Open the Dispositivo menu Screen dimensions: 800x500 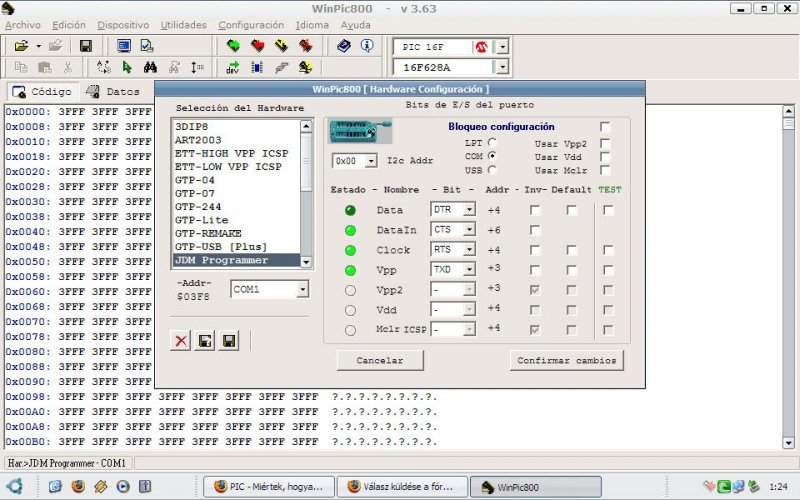coord(123,25)
